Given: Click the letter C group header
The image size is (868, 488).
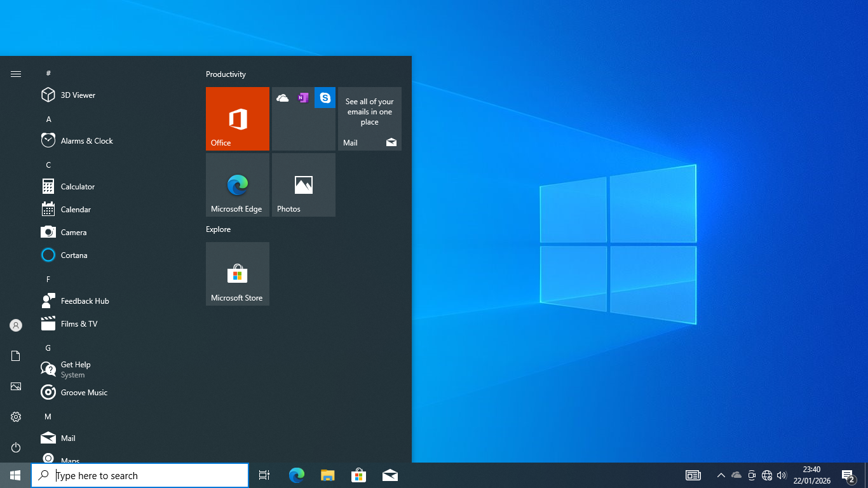Looking at the screenshot, I should coord(48,165).
